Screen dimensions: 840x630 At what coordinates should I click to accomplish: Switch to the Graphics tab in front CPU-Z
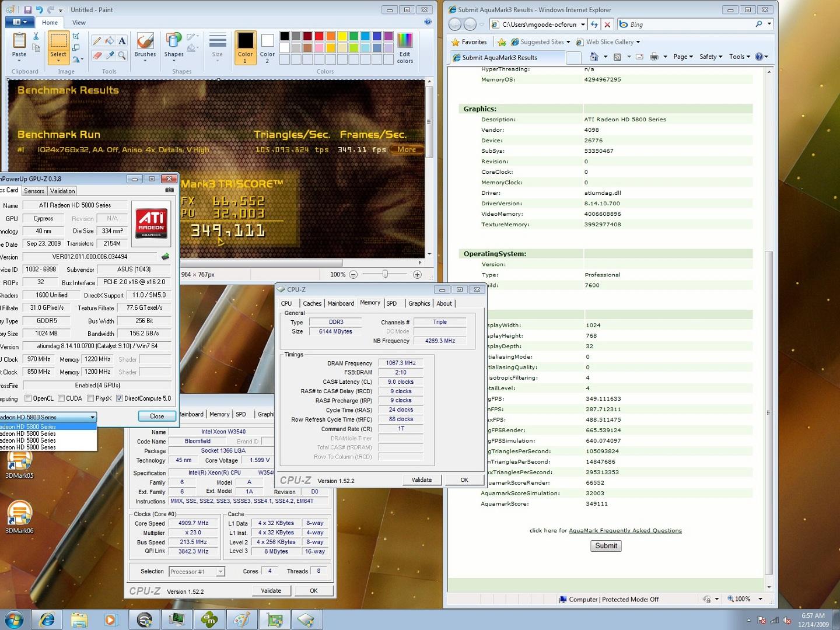pos(419,303)
